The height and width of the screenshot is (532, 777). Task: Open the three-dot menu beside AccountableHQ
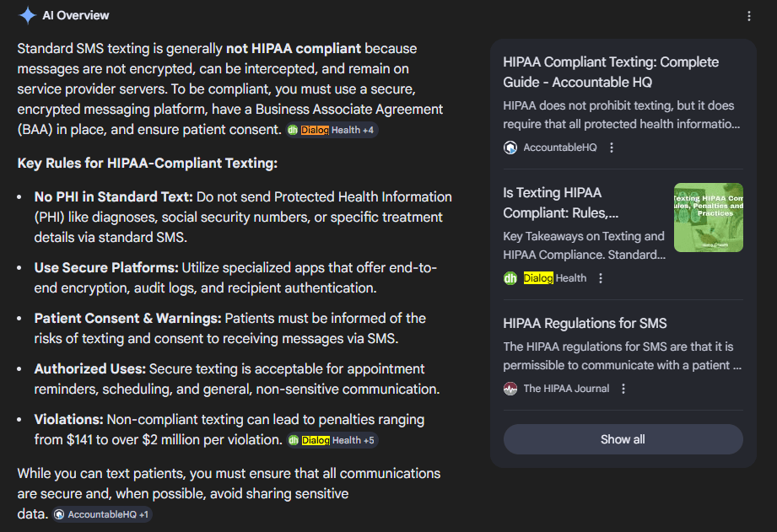(x=611, y=147)
